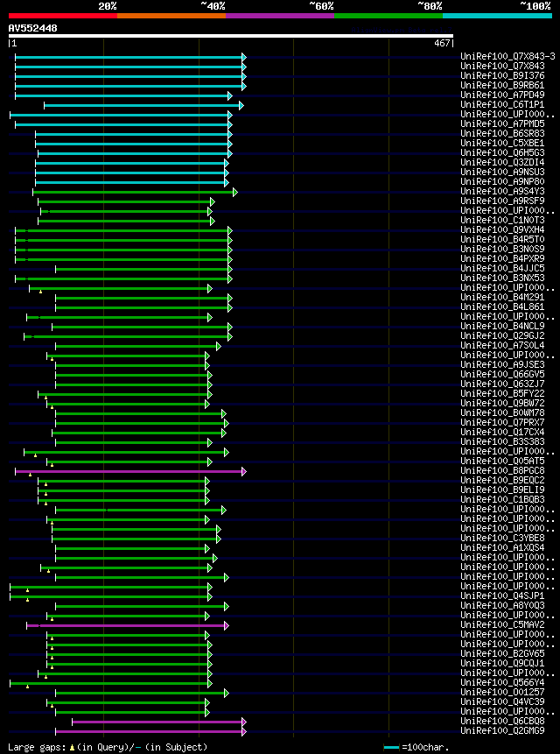Select the UniRef100_Q29GJ2 label
Image resolution: width=560 pixels, height=754 pixels.
pos(503,335)
